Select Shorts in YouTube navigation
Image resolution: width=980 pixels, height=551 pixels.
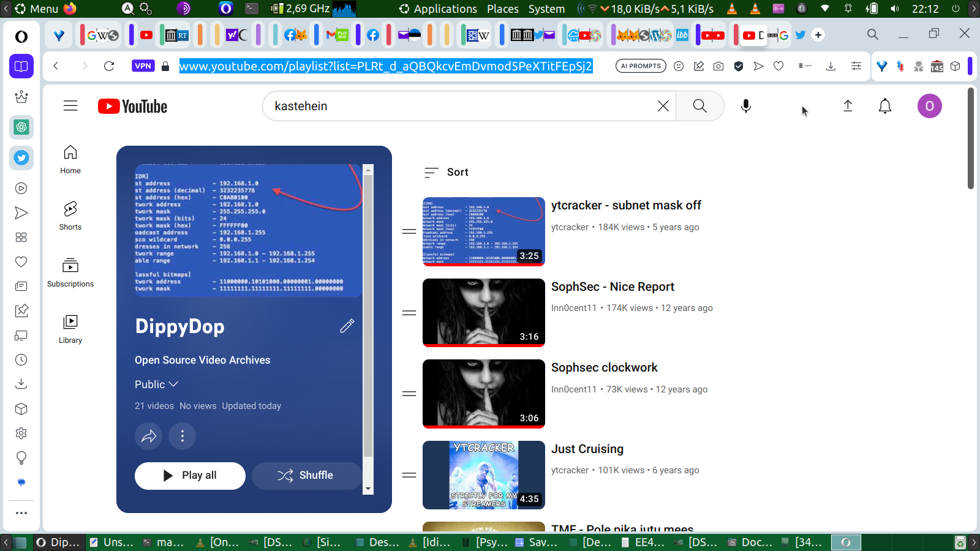pyautogui.click(x=70, y=216)
